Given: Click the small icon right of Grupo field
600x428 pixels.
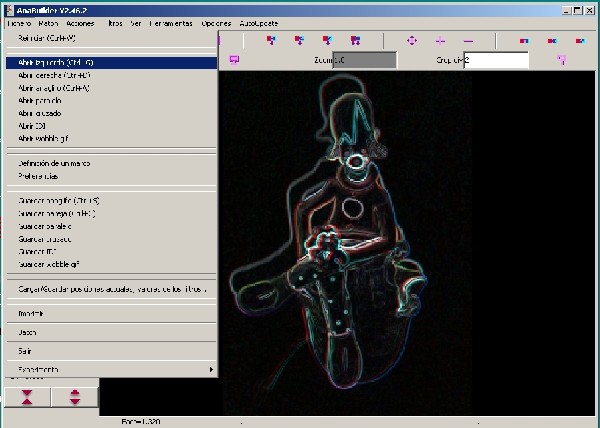Looking at the screenshot, I should (x=562, y=60).
